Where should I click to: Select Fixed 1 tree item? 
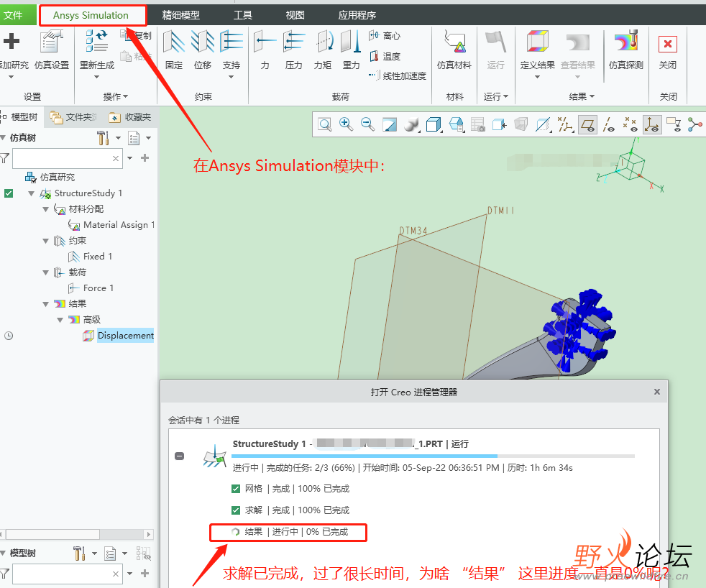90,257
